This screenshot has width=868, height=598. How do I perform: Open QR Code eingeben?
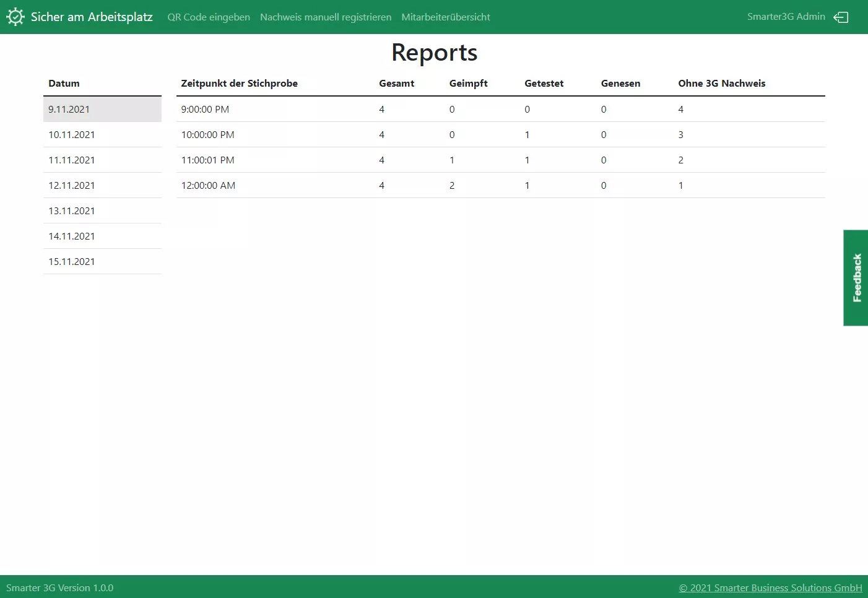(209, 17)
